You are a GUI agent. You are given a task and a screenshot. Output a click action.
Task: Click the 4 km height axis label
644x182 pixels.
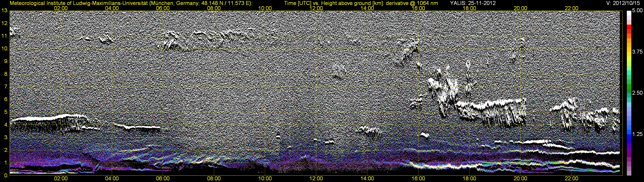(x=6, y=125)
